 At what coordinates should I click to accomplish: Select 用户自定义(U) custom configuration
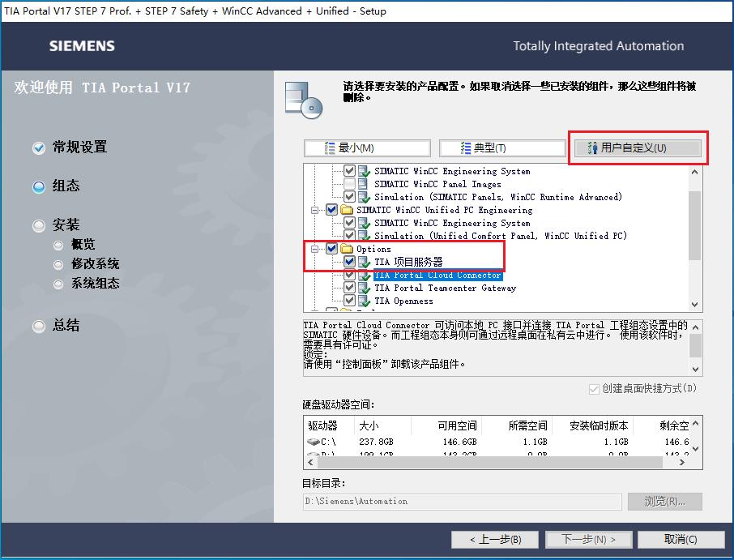pyautogui.click(x=638, y=148)
